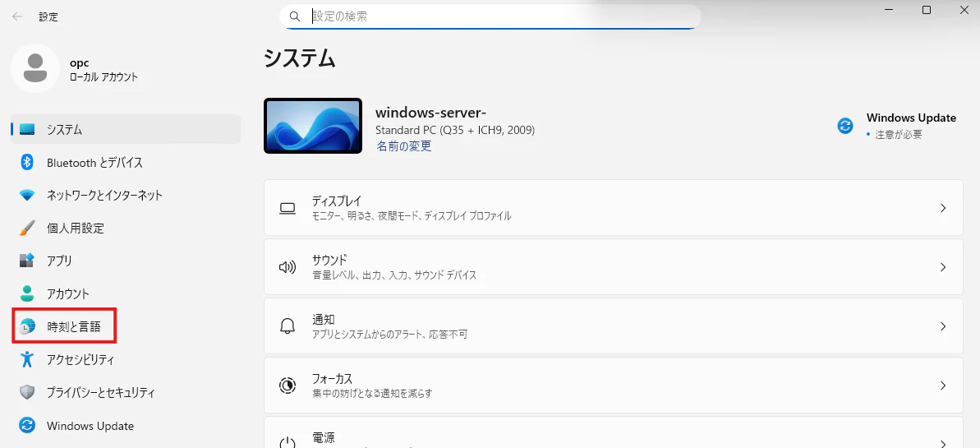Open アカウント category label
Screen dimensions: 980x448
click(x=68, y=293)
